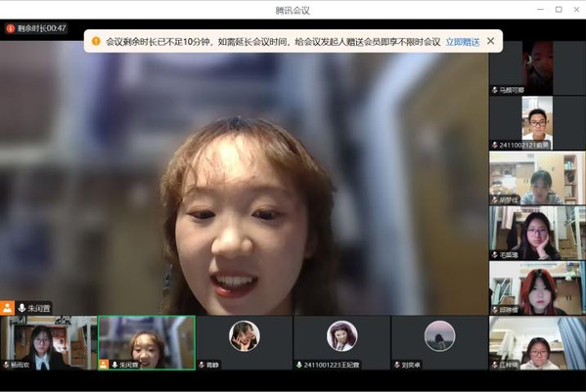Click the microphone icon beside 朱闰萱 main label
The width and height of the screenshot is (586, 392).
coord(23,308)
